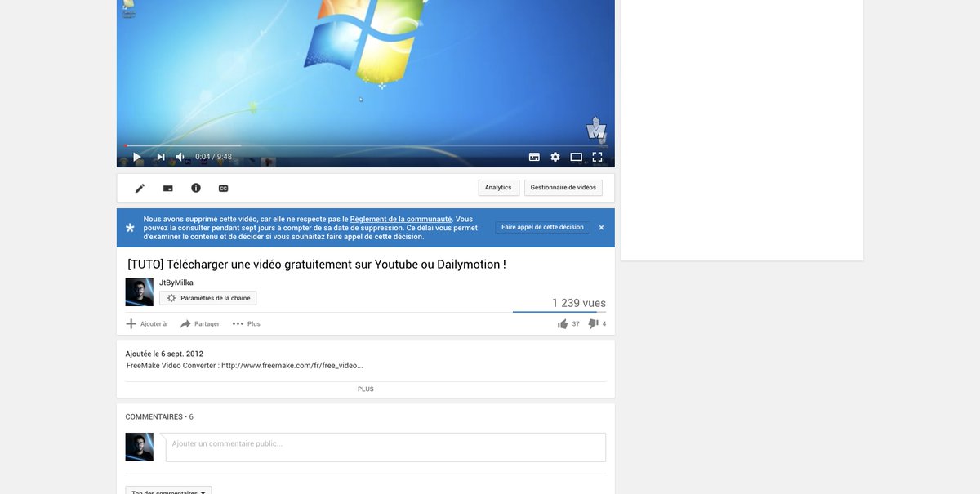This screenshot has height=494, width=980.
Task: Seek on the video progress bar
Action: [x=366, y=145]
